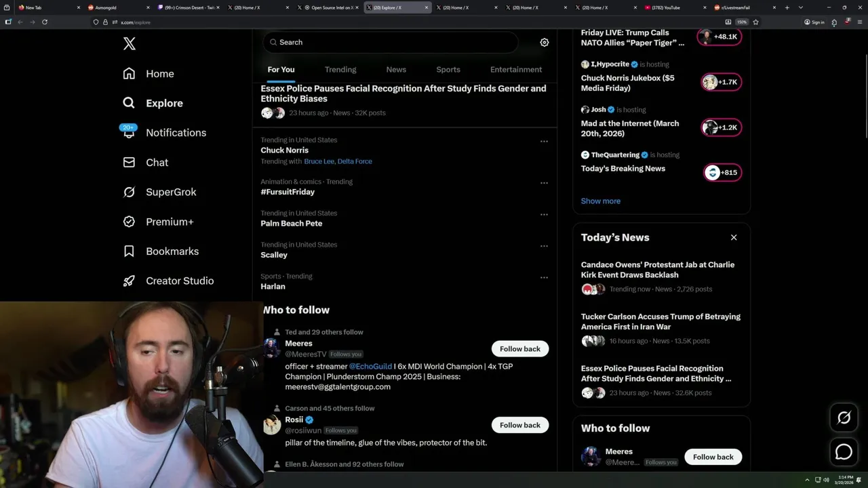Image resolution: width=868 pixels, height=488 pixels.
Task: Open the @EchoGuild mention link
Action: click(x=370, y=367)
